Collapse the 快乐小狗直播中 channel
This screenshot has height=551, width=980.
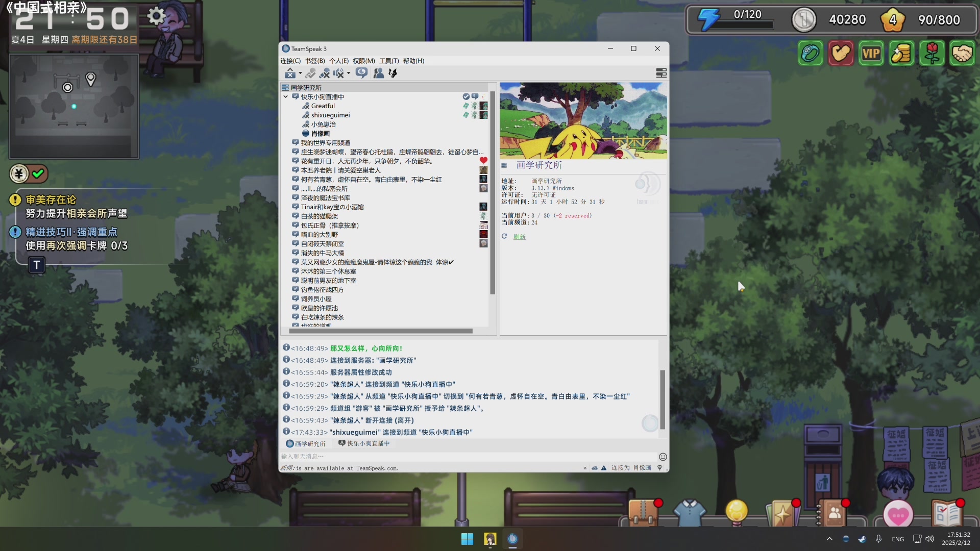pyautogui.click(x=286, y=97)
